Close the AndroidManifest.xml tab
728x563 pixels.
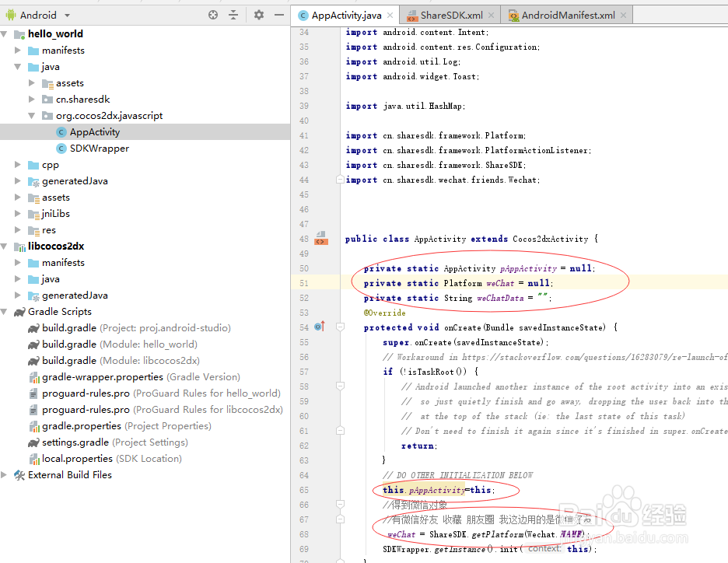click(x=623, y=16)
